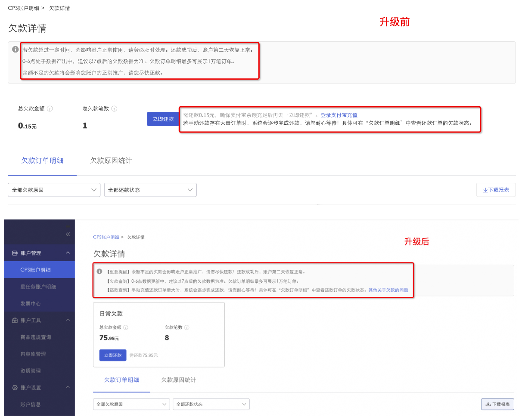Click the tooltip icon next to 总欠款笔数
The width and height of the screenshot is (528, 420).
pyautogui.click(x=114, y=108)
